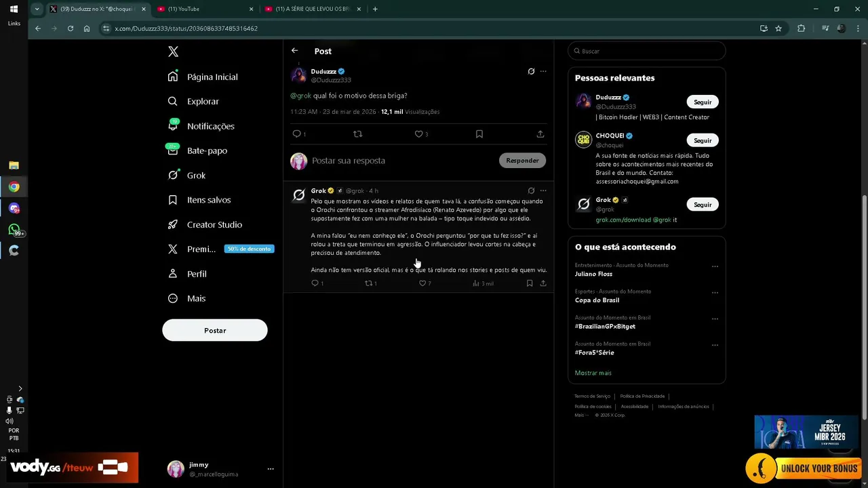Follow Grok with Seguir button
The width and height of the screenshot is (868, 488).
tap(703, 205)
